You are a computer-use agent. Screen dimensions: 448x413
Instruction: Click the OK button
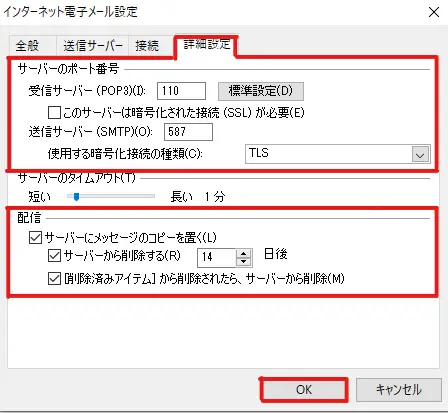(304, 390)
